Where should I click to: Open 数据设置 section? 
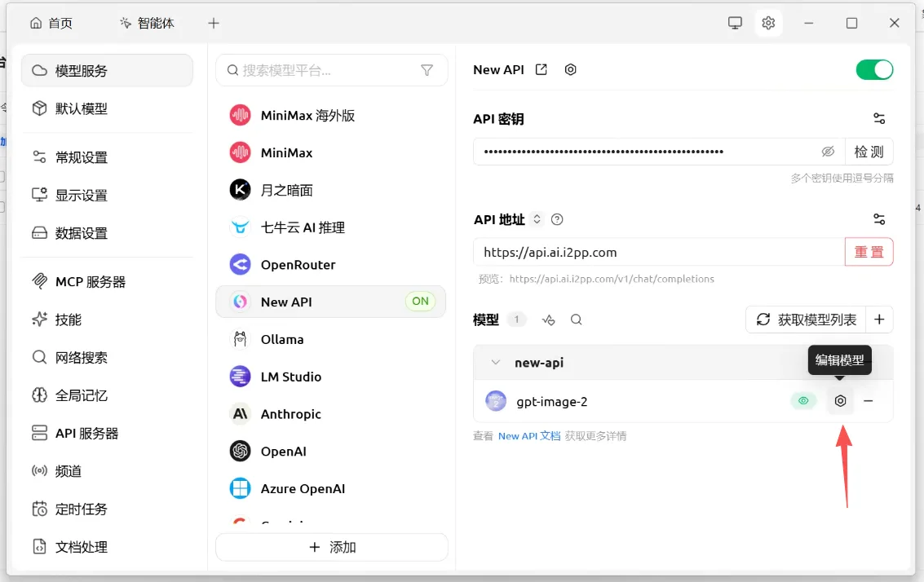click(x=108, y=232)
